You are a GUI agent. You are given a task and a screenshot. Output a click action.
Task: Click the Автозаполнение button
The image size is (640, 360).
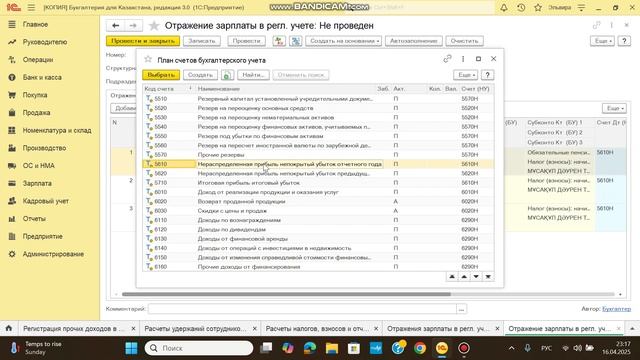(413, 41)
